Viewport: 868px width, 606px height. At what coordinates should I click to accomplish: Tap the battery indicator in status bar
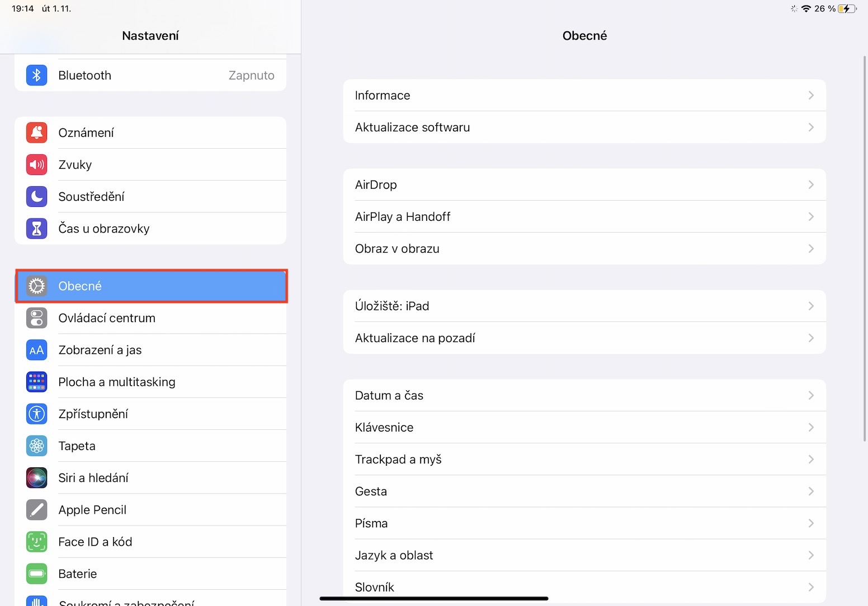(847, 8)
